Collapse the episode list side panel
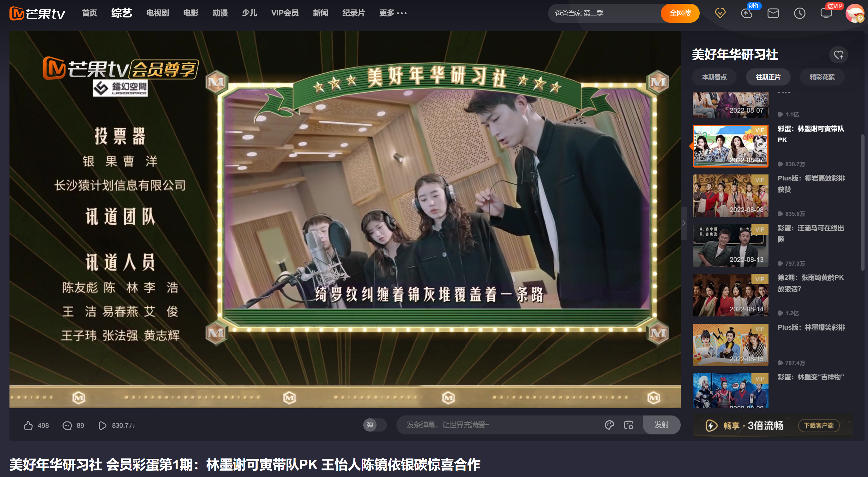 (x=684, y=223)
